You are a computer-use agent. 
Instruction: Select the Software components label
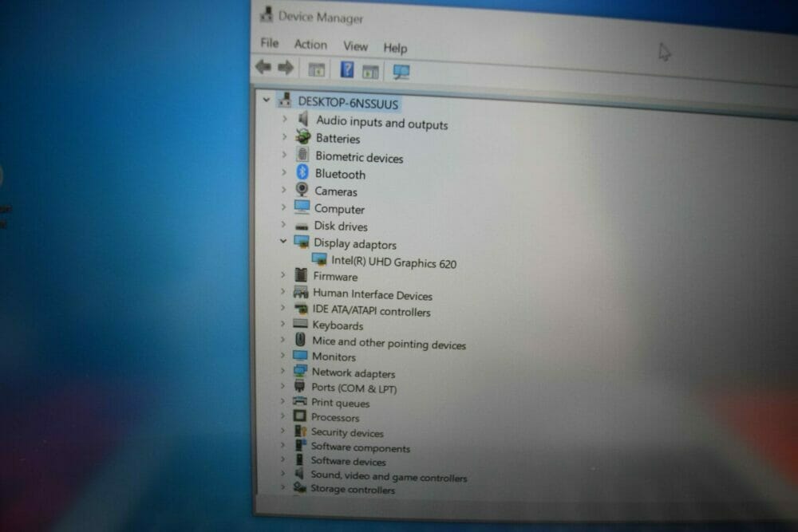pos(361,448)
